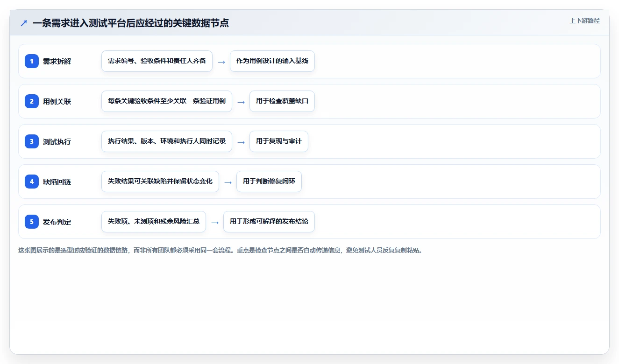This screenshot has width=619, height=364.
Task: Click the 执行结果、版本、环境和执行人同时记录 box
Action: 167,141
